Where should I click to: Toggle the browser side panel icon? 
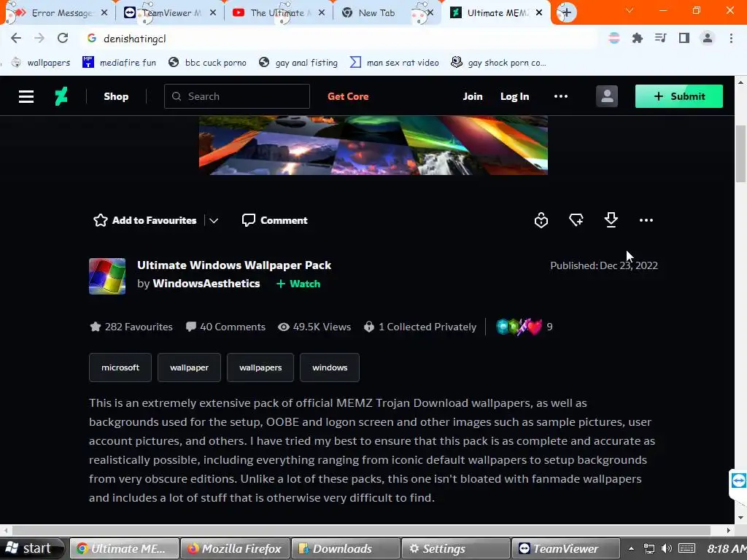684,38
